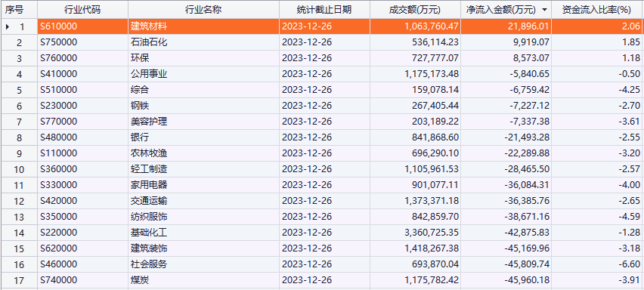
Task: Click the 煤炭 row name cell
Action: click(x=203, y=280)
